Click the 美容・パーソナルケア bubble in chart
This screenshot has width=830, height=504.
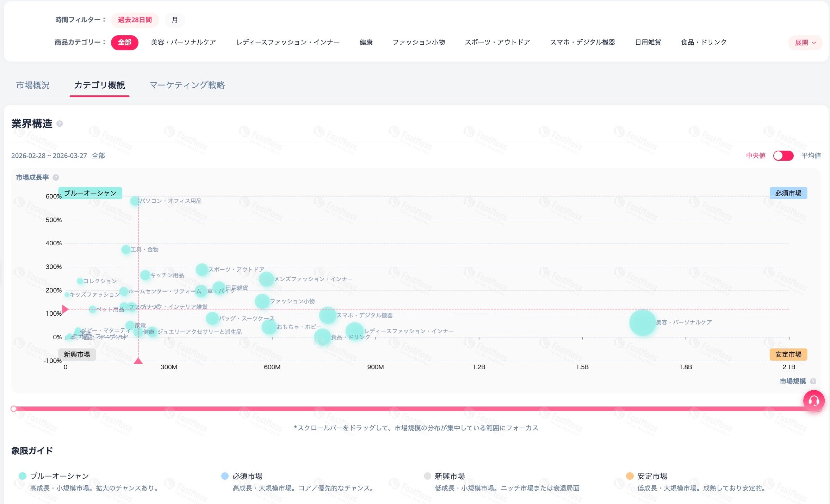642,322
